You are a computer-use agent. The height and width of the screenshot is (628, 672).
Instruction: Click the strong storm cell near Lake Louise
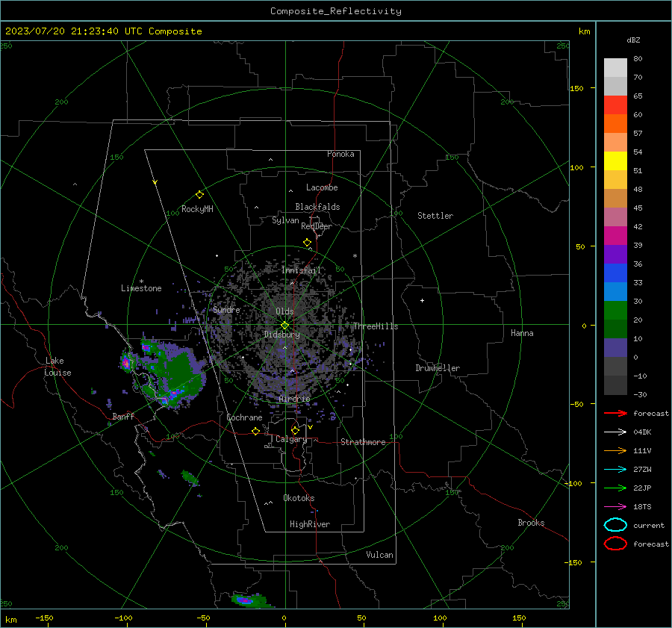126,363
